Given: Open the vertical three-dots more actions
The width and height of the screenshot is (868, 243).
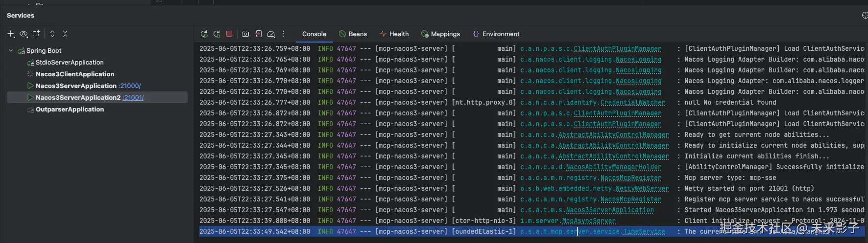Looking at the screenshot, I should pos(284,34).
